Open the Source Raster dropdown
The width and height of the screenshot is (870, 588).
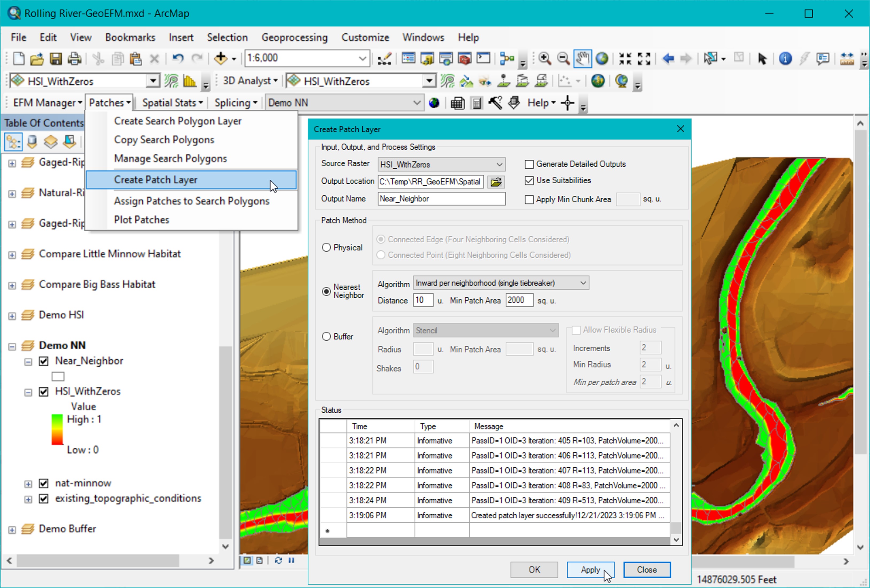click(x=499, y=165)
